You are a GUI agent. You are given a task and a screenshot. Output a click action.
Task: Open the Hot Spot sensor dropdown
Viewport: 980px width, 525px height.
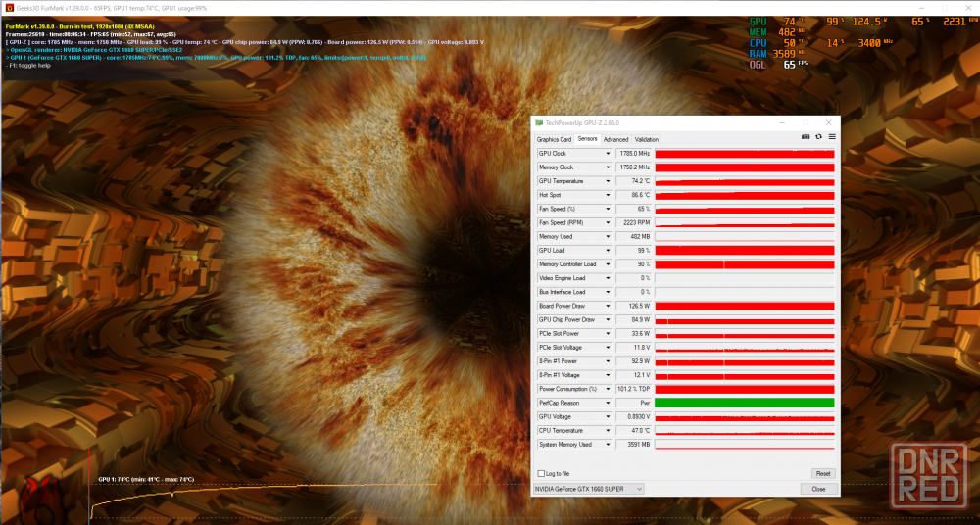point(607,195)
